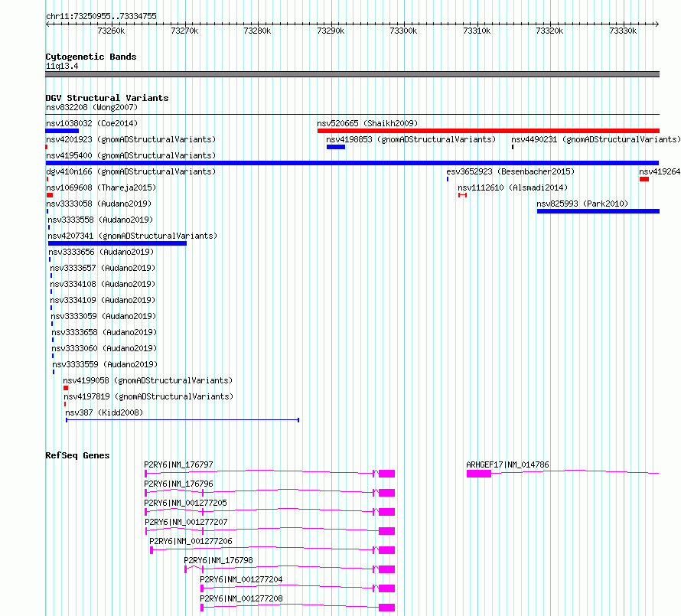Select nsv1112610 (Alsmadi2014) label
The width and height of the screenshot is (681, 616).
tap(513, 187)
